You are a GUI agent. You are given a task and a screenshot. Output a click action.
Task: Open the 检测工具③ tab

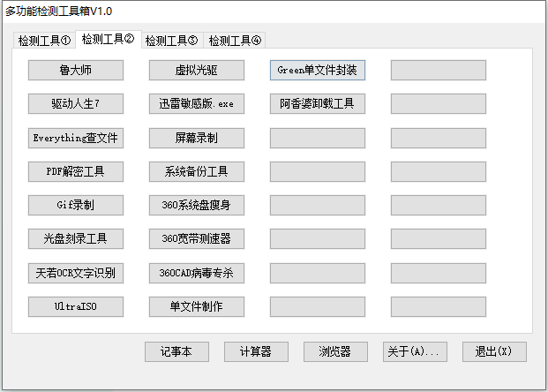pyautogui.click(x=171, y=41)
